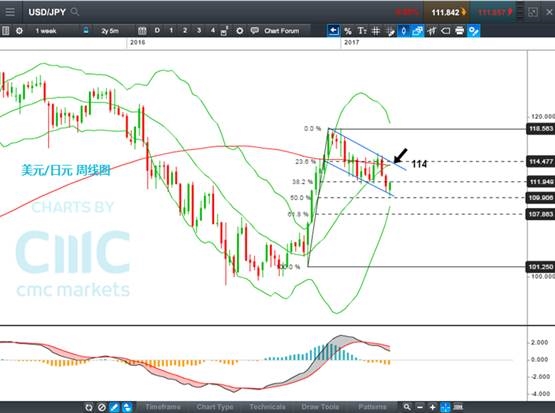The image size is (555, 413).
Task: Click the 114.477 price level label
Action: coord(540,162)
